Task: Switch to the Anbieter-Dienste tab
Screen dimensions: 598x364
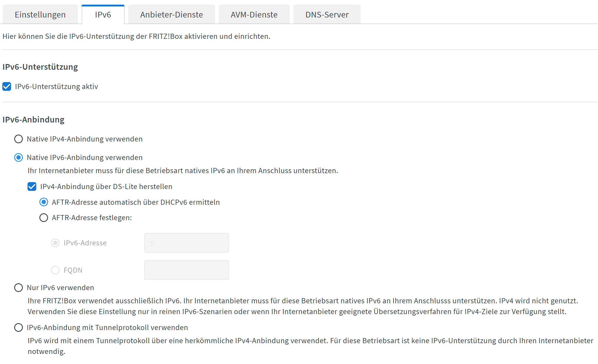Action: (171, 15)
